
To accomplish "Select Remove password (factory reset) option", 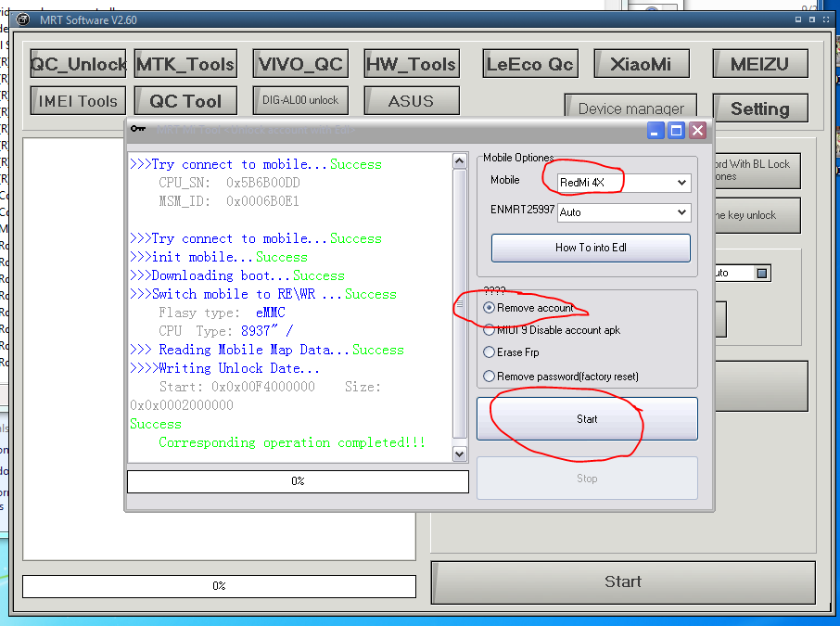I will (561, 377).
